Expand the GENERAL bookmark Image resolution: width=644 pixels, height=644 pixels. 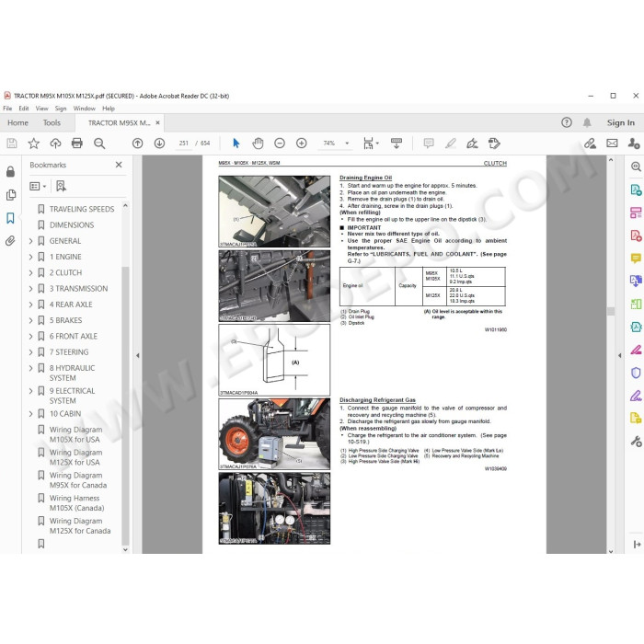(30, 241)
